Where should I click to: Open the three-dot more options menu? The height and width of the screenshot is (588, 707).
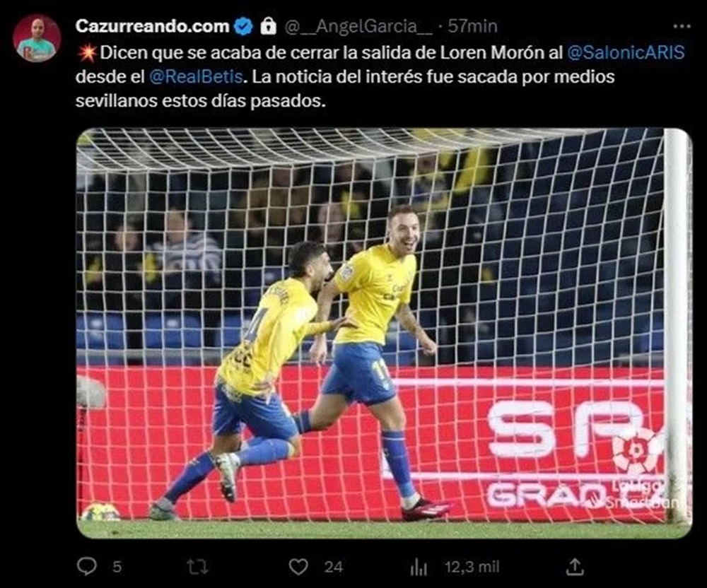point(682,26)
